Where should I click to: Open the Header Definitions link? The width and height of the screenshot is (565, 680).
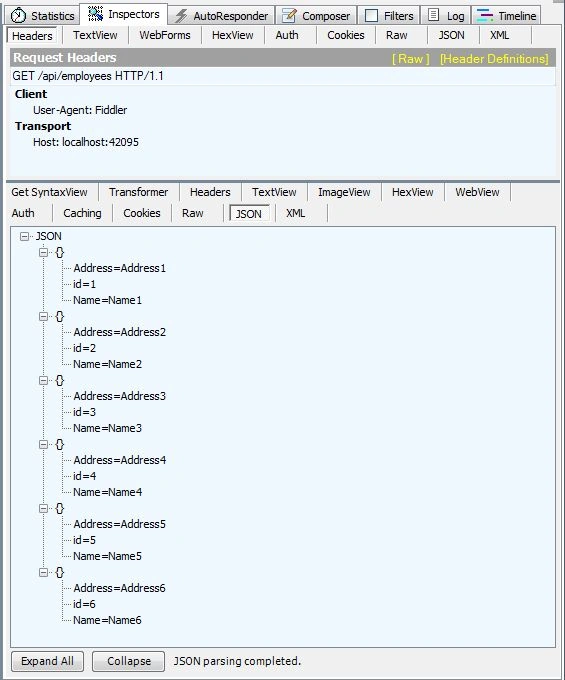pyautogui.click(x=494, y=59)
